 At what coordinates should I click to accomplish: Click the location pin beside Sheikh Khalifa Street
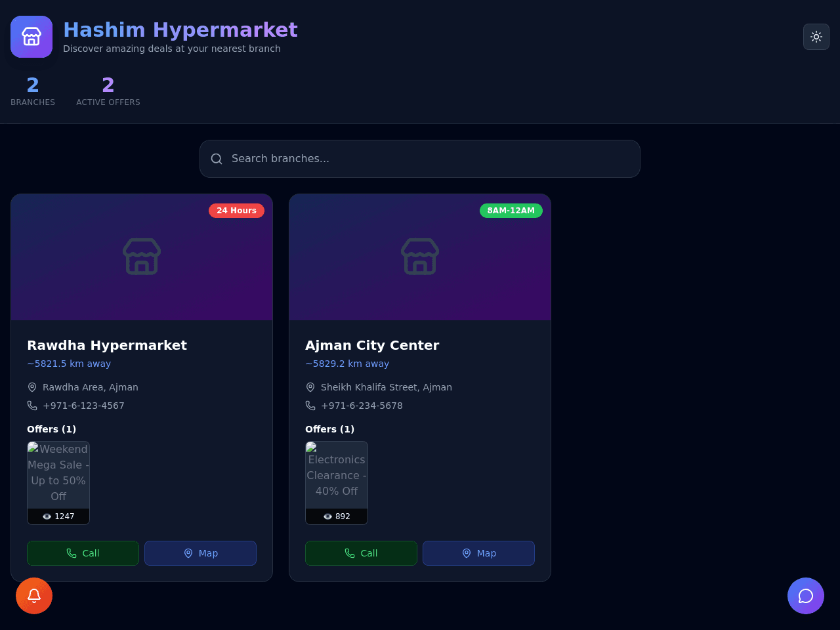coord(310,387)
